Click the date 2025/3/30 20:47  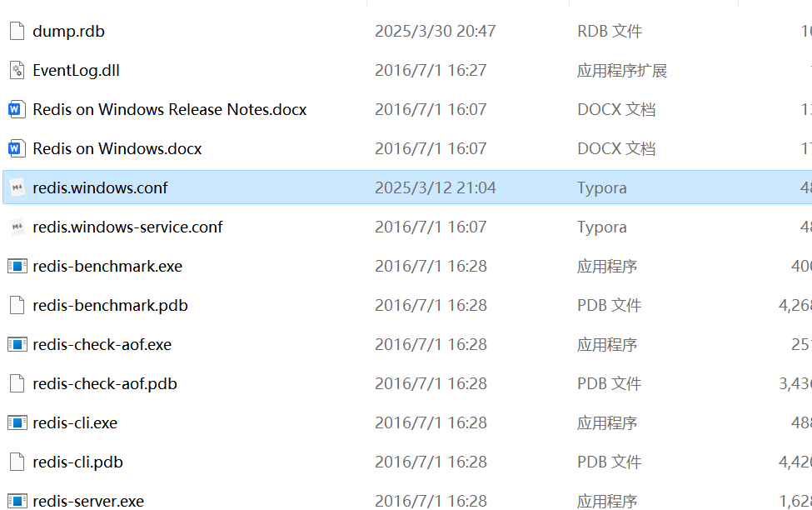click(435, 31)
